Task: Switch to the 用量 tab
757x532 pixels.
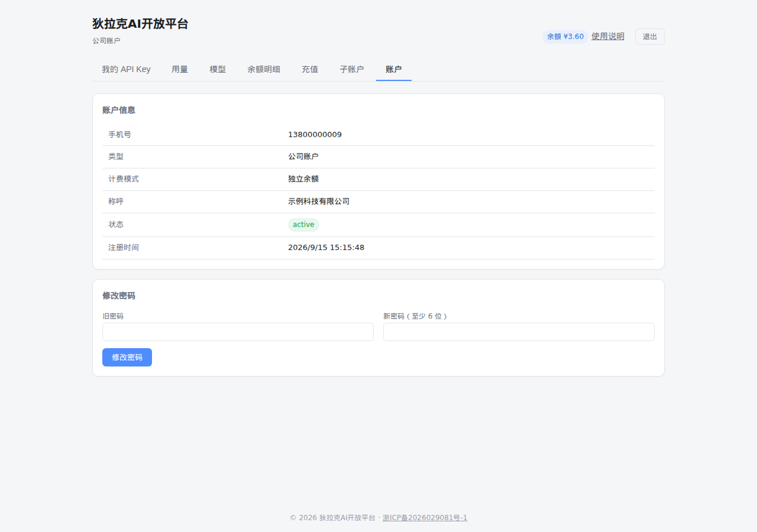Action: point(180,69)
